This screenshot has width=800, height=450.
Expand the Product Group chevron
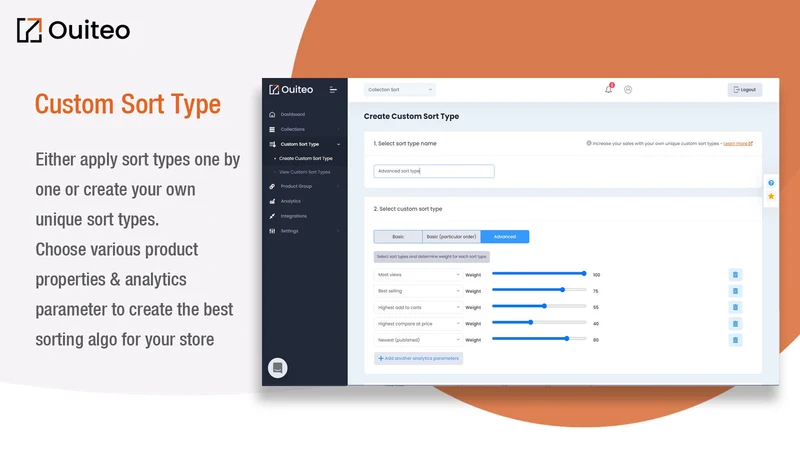[338, 186]
